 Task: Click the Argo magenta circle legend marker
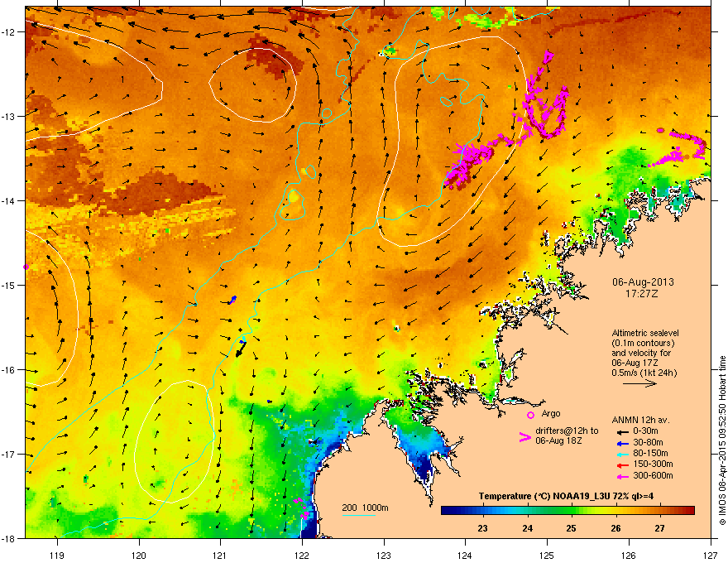530,415
